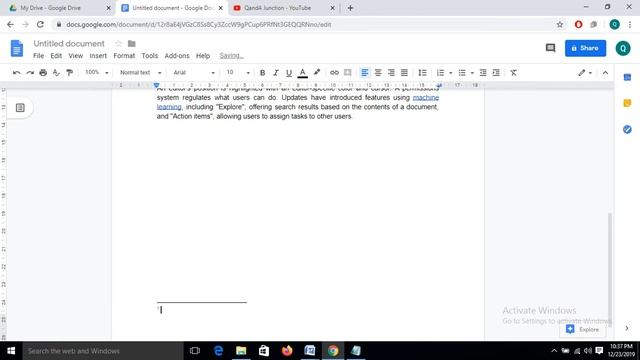This screenshot has height=360, width=640.
Task: Open the Help menu
Action: tap(203, 56)
